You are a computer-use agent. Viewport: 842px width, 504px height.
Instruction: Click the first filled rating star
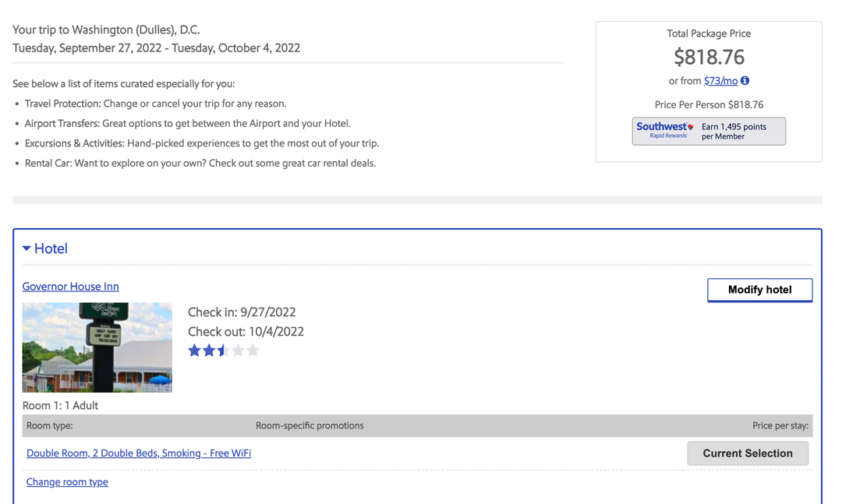tap(195, 351)
